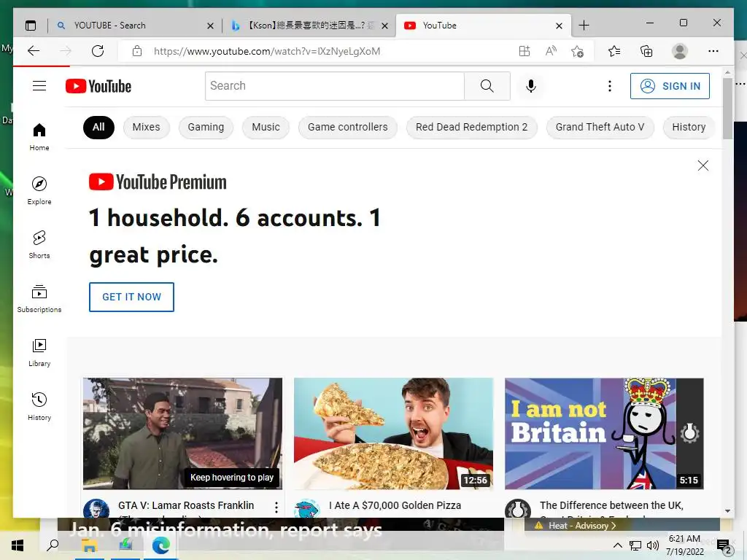
Task: Start voice search with microphone icon
Action: 531,86
